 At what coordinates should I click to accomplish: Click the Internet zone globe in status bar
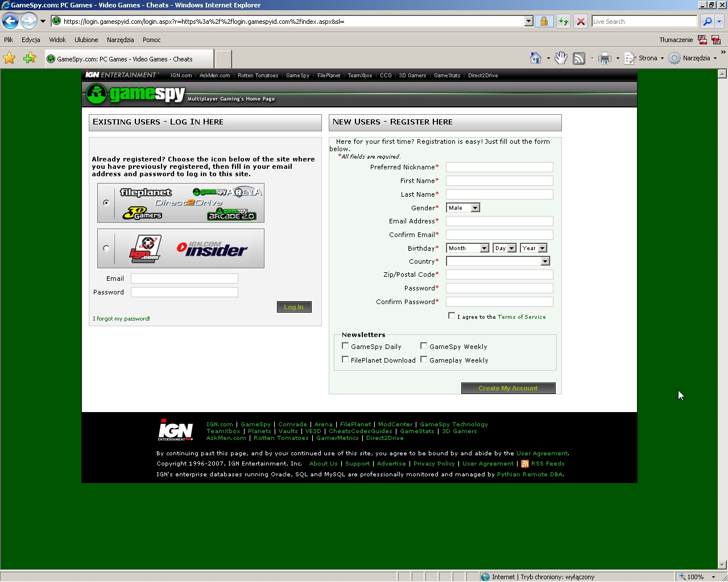point(485,577)
